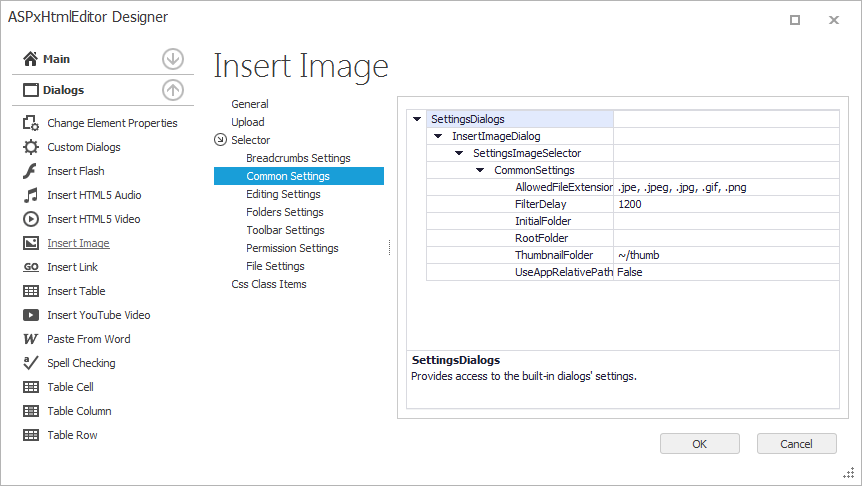This screenshot has height=486, width=862.
Task: Open Insert Flash settings
Action: click(76, 171)
